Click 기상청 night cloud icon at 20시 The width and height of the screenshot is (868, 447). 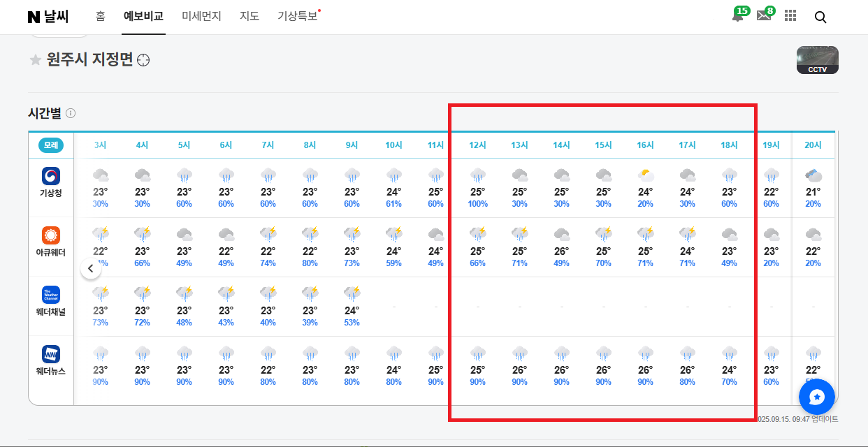tap(813, 175)
